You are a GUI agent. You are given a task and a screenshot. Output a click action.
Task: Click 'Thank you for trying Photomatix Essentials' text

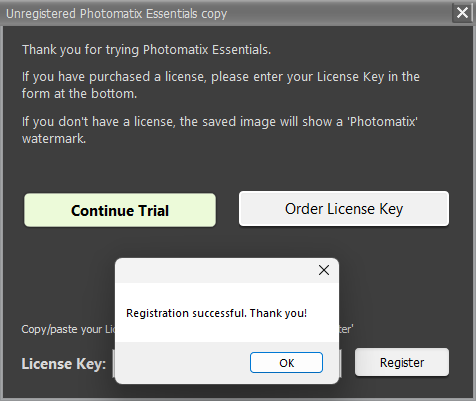tap(146, 50)
